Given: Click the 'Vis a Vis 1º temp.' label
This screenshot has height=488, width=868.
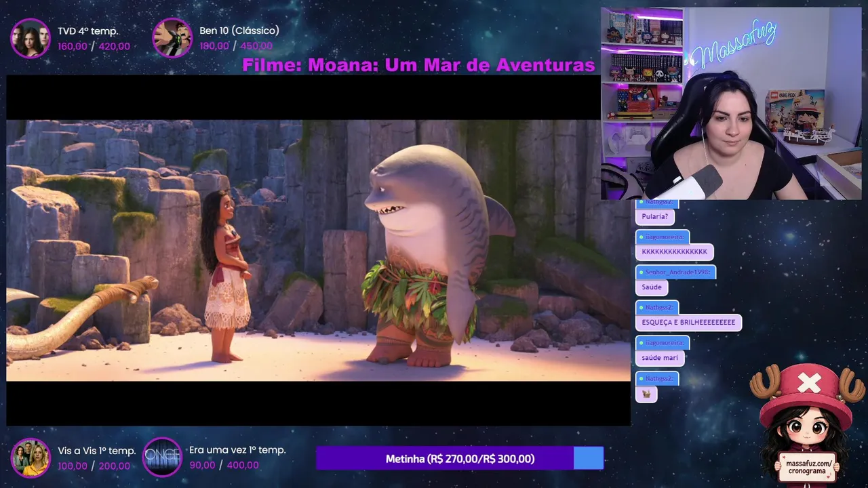Looking at the screenshot, I should click(97, 451).
